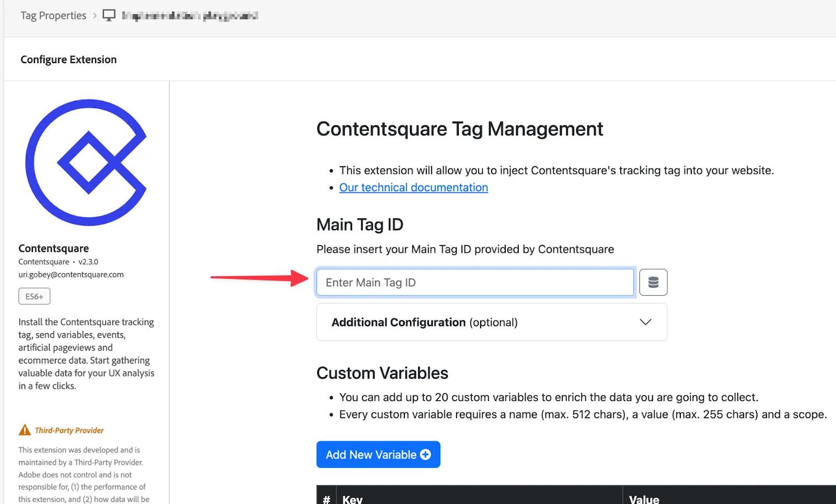Click '20 custom variables' bullet text

click(x=549, y=397)
